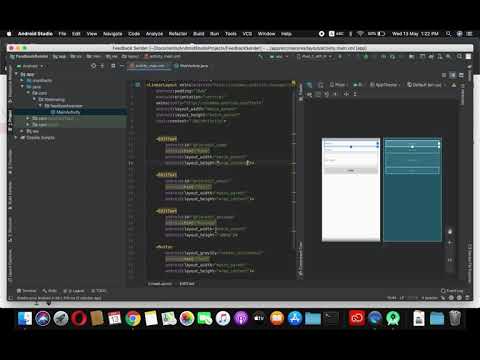
Task: Open the Component Tree side panel
Action: coord(301,259)
